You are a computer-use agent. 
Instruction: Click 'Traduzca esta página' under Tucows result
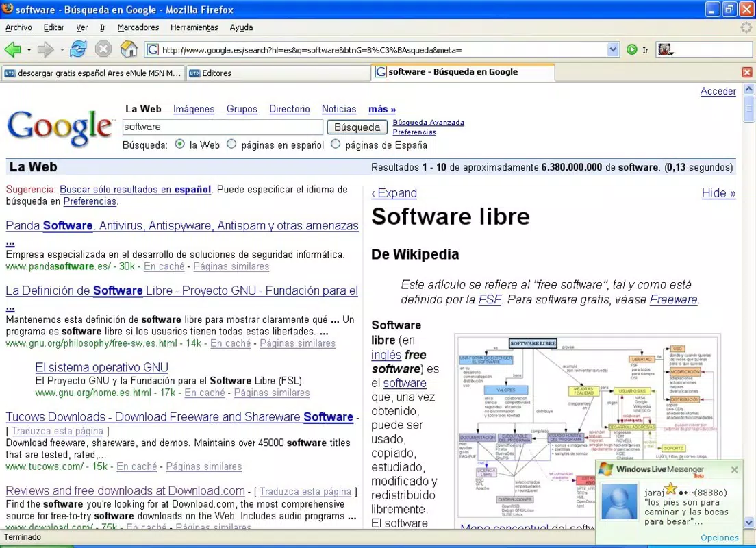[x=58, y=431]
